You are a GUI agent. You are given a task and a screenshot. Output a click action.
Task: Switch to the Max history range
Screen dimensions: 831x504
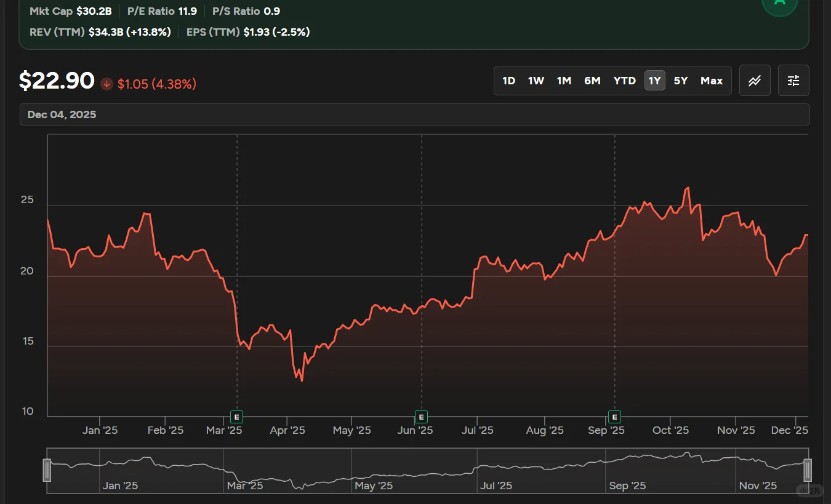click(711, 80)
